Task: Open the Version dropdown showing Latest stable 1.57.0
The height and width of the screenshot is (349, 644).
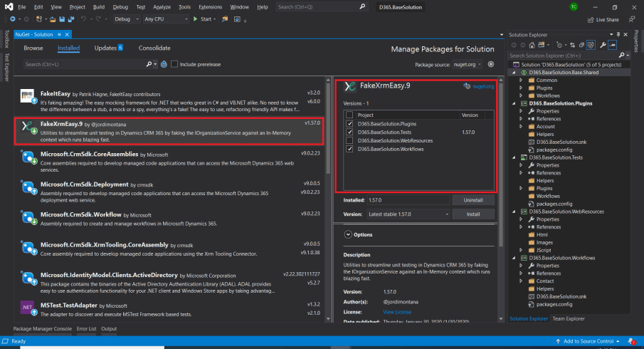Action: pyautogui.click(x=407, y=214)
